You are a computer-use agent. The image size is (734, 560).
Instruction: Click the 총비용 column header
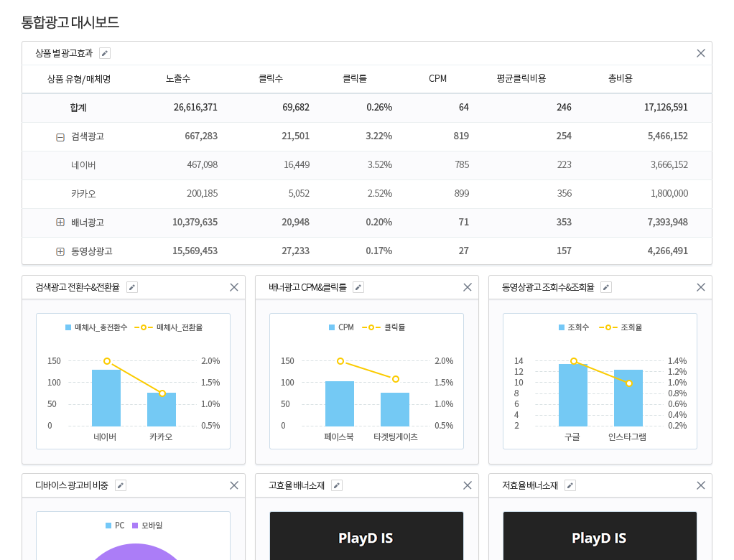[x=620, y=79]
